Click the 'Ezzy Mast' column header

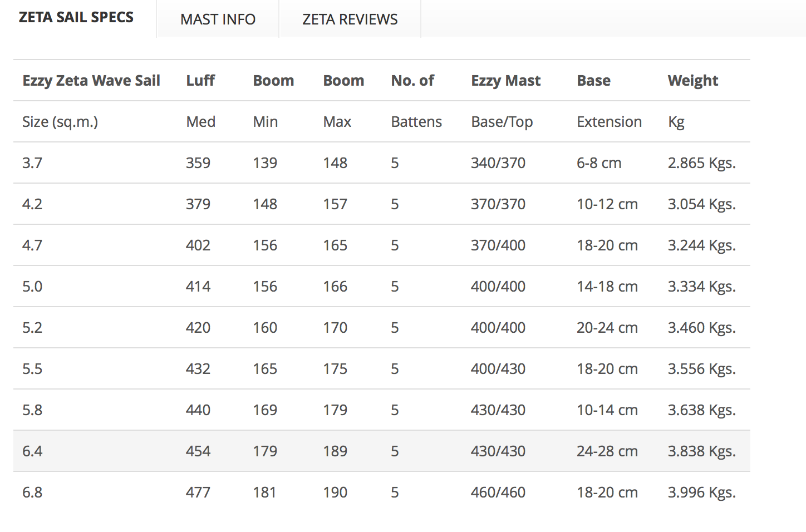point(505,81)
